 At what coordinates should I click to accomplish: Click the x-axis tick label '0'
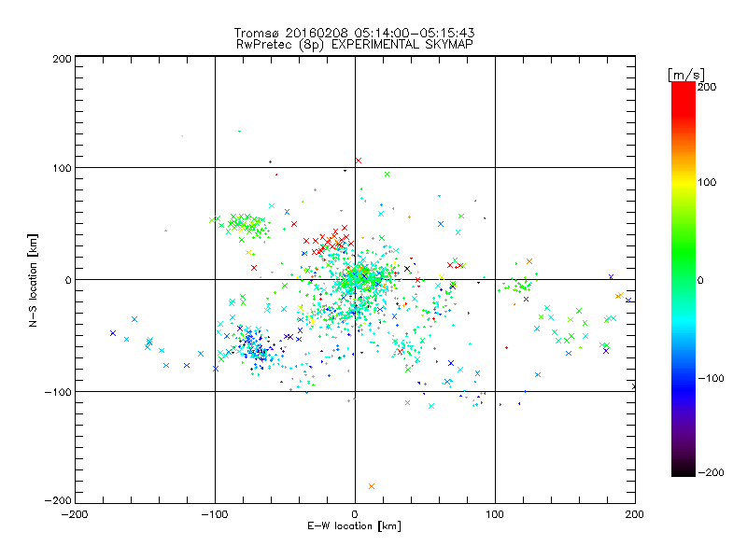pos(355,514)
